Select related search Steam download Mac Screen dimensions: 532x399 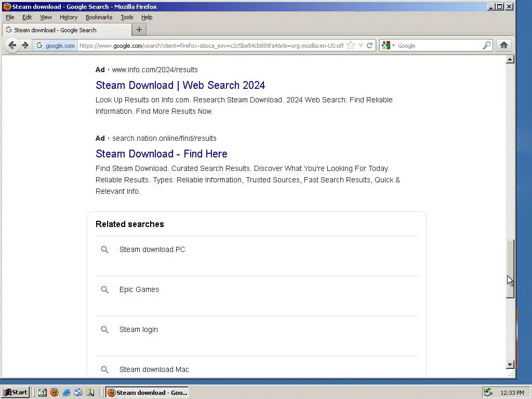click(154, 369)
